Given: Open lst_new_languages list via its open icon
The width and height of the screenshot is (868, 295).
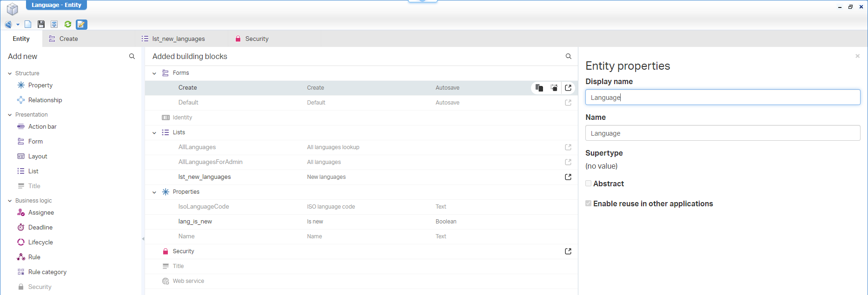Looking at the screenshot, I should pos(568,177).
